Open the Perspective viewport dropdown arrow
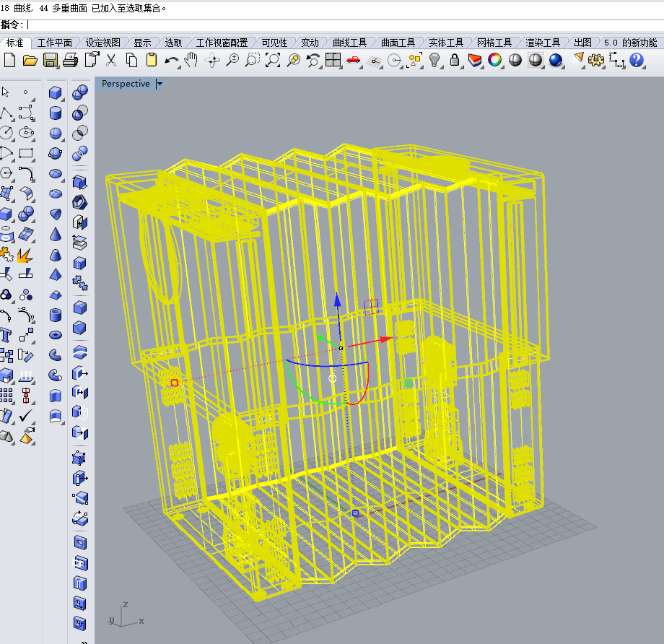Viewport: 664px width, 644px height. click(x=160, y=84)
